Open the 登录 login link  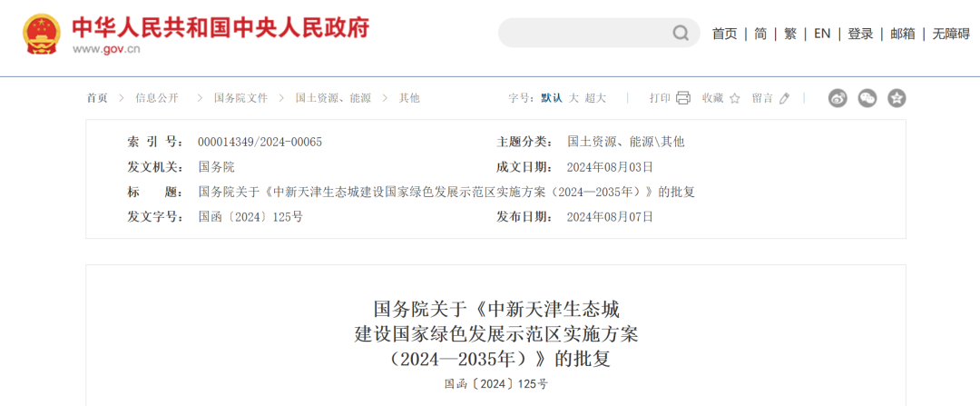(860, 34)
